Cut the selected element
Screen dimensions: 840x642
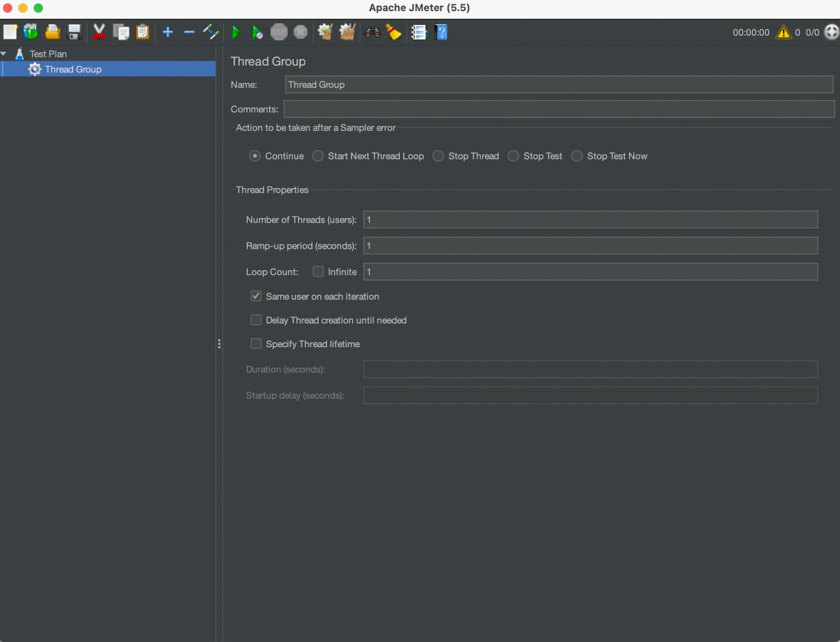99,32
